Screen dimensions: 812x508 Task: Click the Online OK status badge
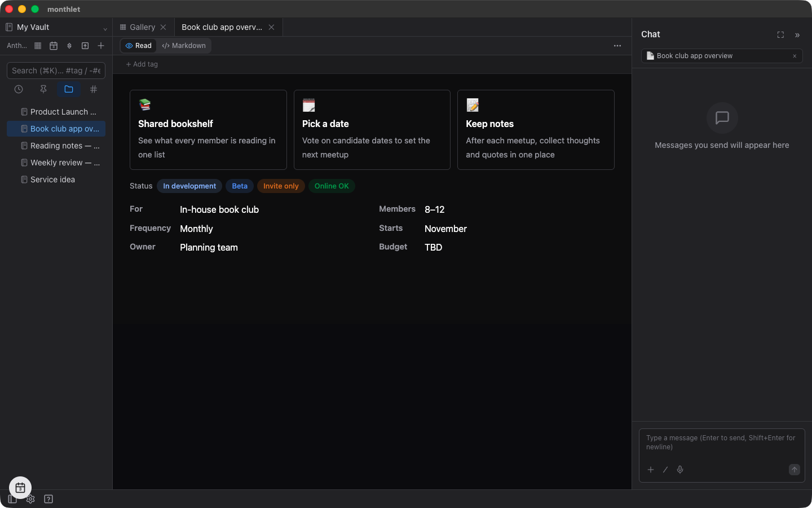[332, 186]
